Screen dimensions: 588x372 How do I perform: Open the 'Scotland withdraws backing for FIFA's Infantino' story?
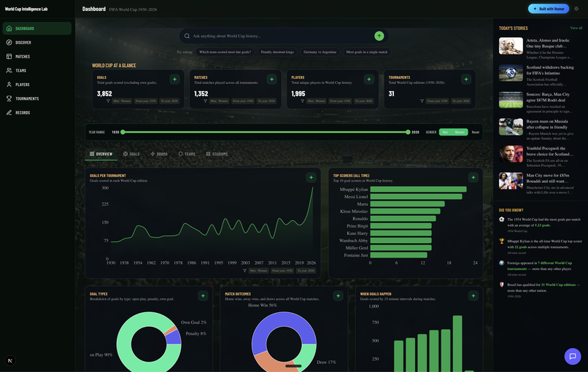click(x=541, y=76)
